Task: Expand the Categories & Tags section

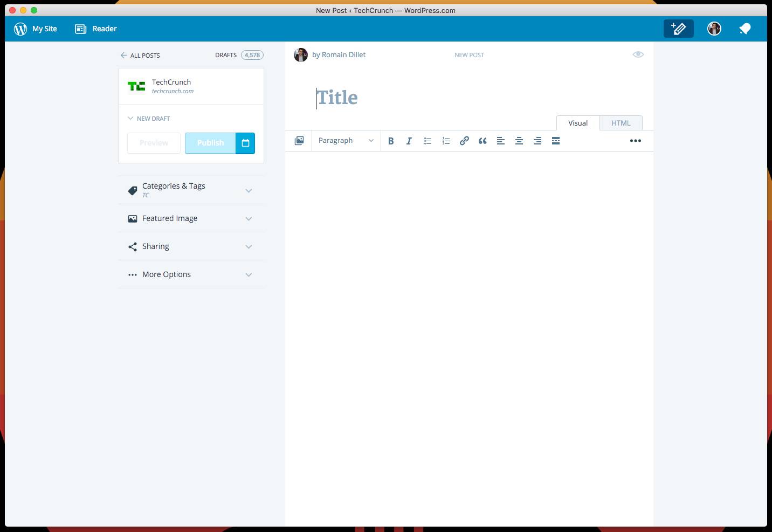Action: coord(249,191)
